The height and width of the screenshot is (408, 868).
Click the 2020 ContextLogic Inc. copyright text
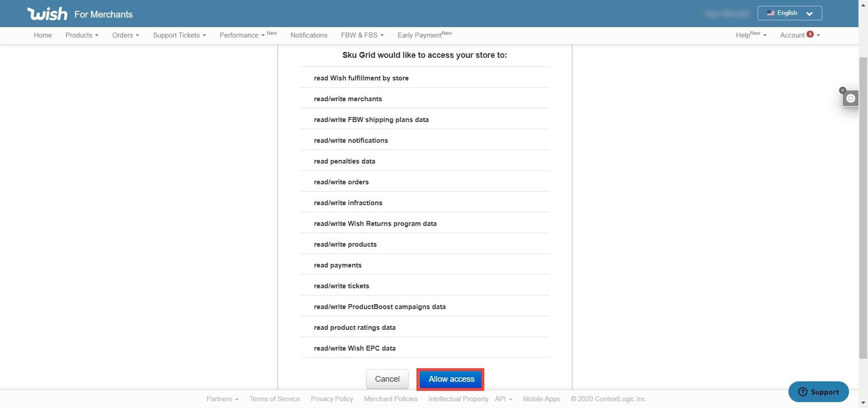pyautogui.click(x=609, y=399)
